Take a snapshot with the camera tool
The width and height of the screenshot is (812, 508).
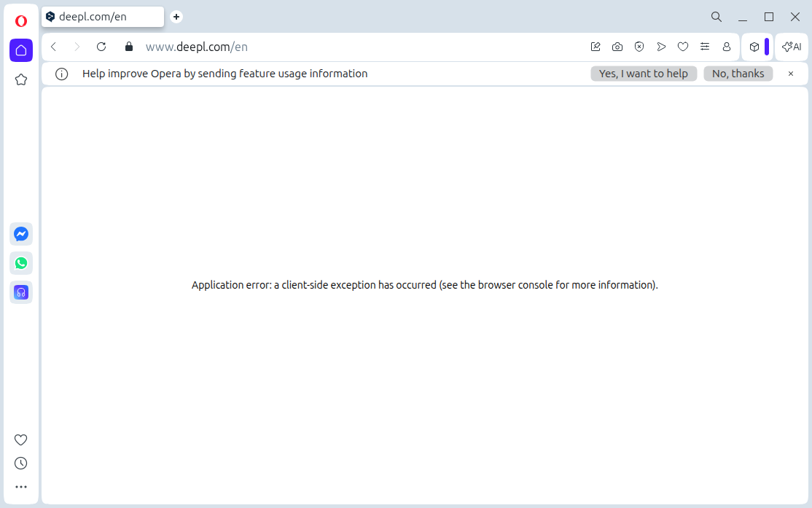pos(617,47)
